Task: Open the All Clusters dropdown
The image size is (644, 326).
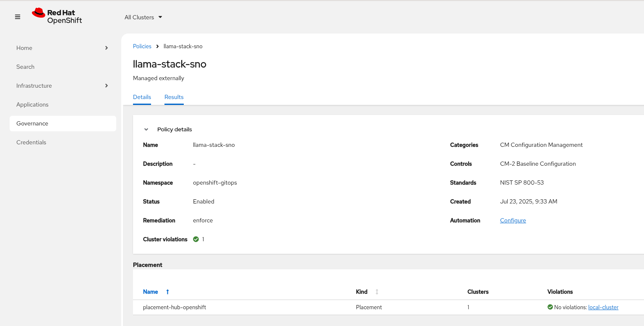Action: click(x=143, y=17)
